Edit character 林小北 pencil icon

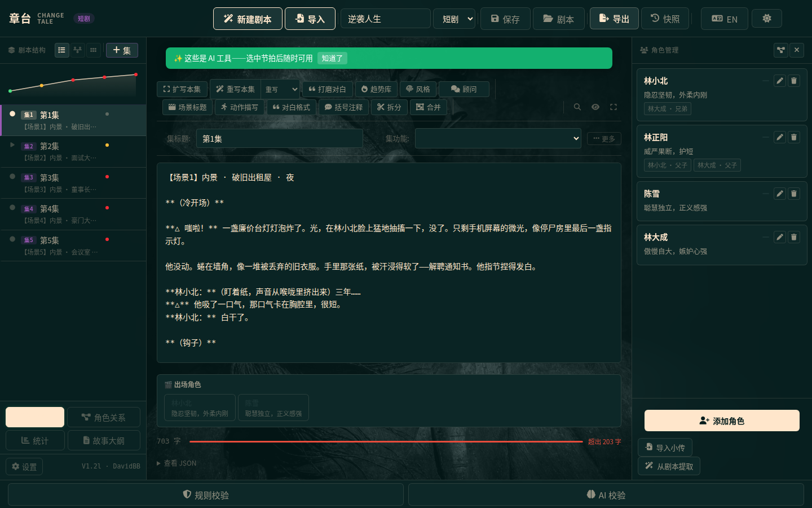click(x=780, y=81)
